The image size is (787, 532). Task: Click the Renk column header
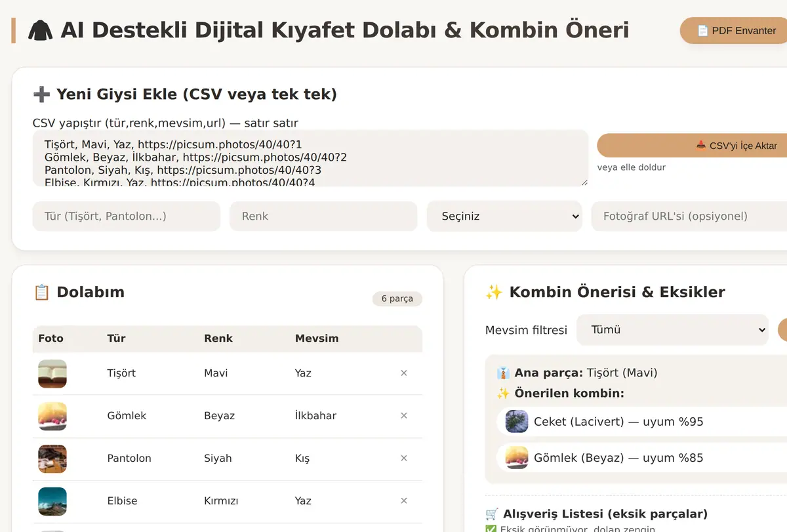click(x=218, y=338)
